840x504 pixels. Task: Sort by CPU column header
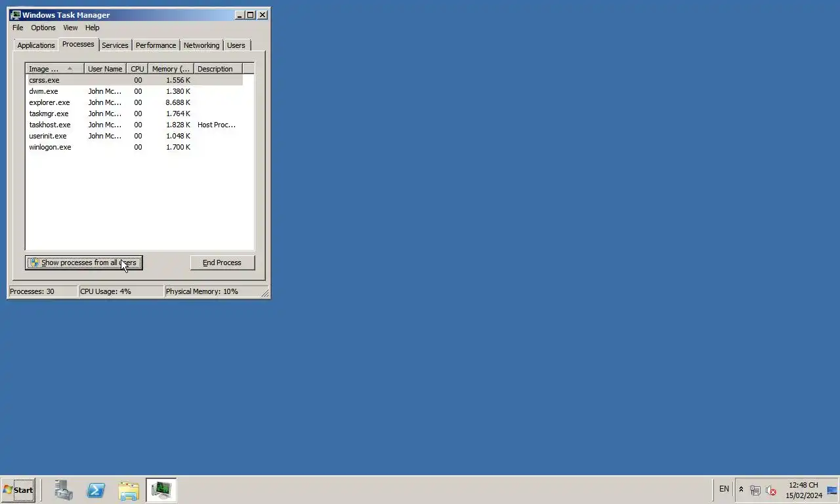137,69
